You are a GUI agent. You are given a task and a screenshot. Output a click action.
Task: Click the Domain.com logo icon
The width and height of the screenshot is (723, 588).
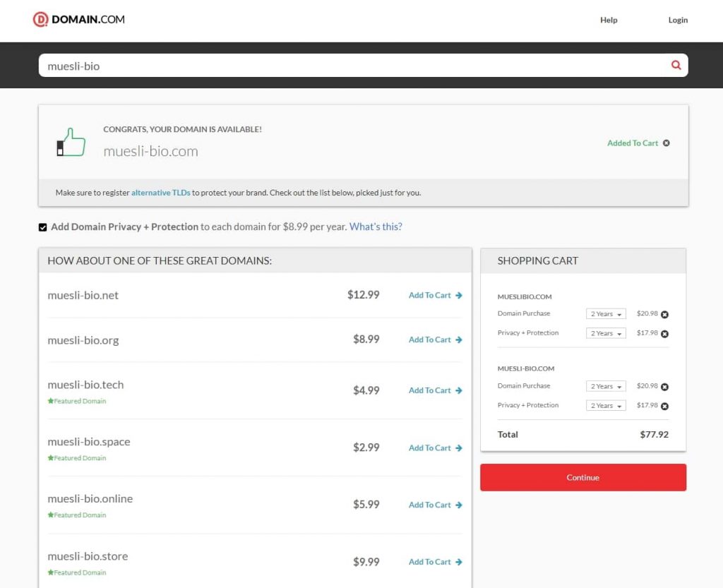click(x=41, y=20)
